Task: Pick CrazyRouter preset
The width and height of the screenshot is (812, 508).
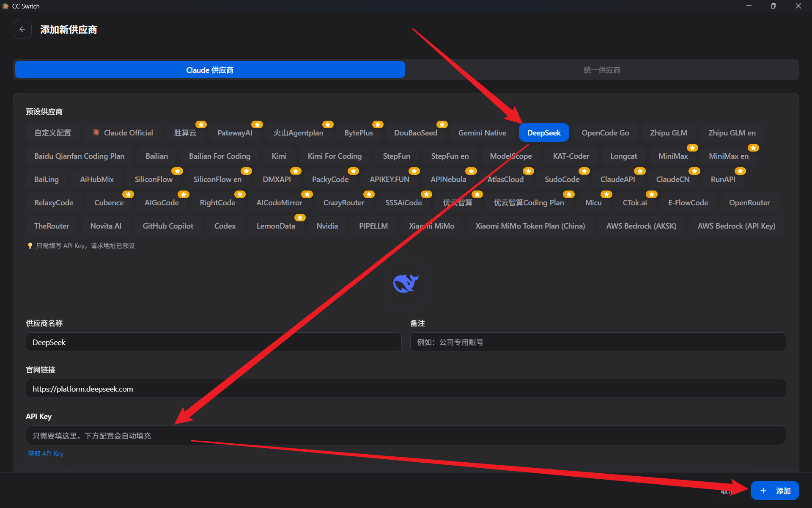Action: pos(344,202)
